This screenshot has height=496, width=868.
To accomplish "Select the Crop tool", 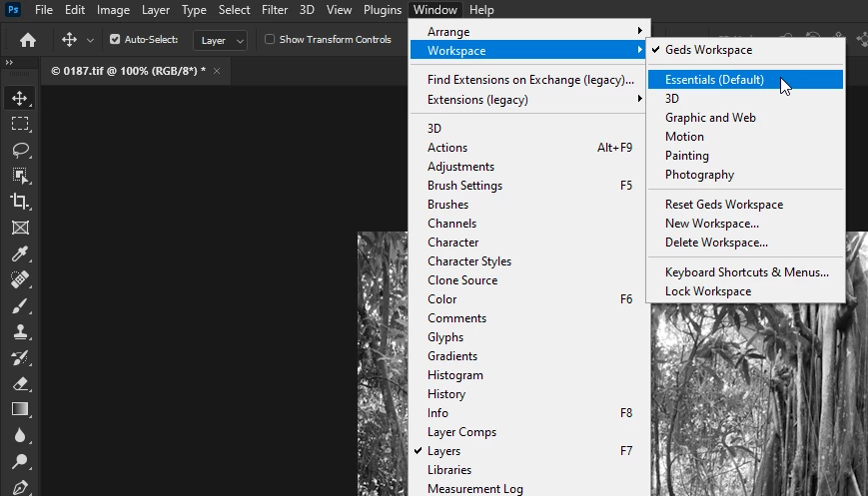I will tap(20, 202).
